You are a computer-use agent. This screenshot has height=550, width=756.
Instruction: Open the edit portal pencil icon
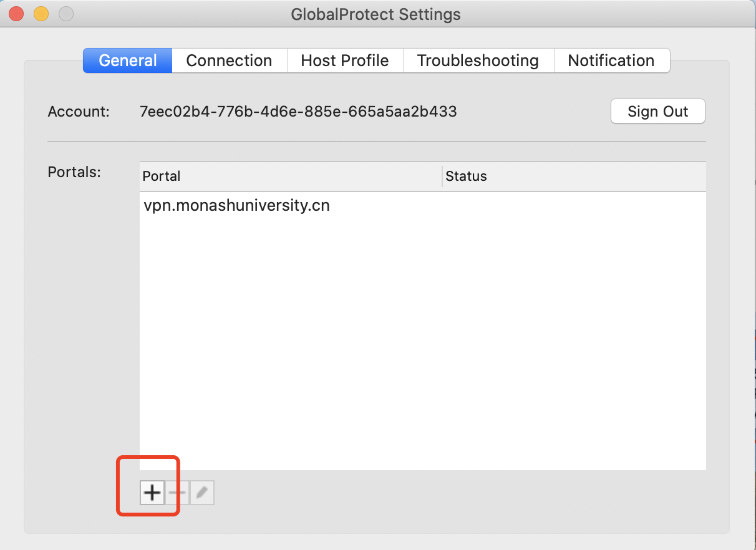201,492
